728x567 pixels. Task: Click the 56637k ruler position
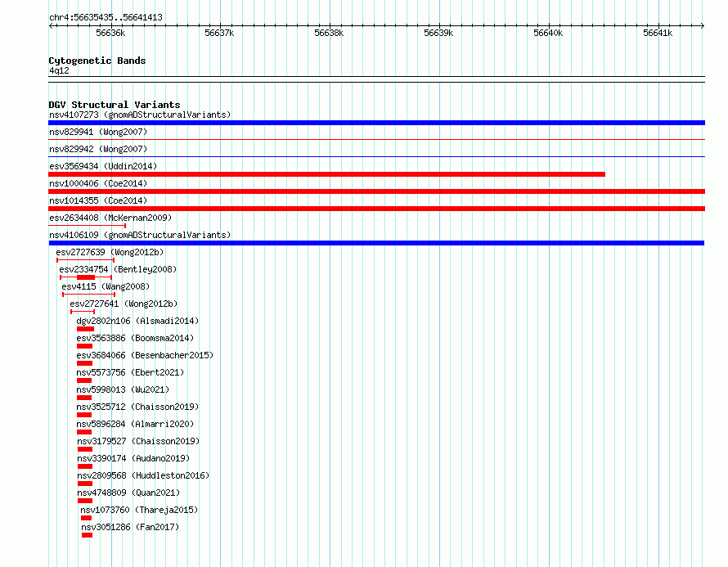[219, 33]
